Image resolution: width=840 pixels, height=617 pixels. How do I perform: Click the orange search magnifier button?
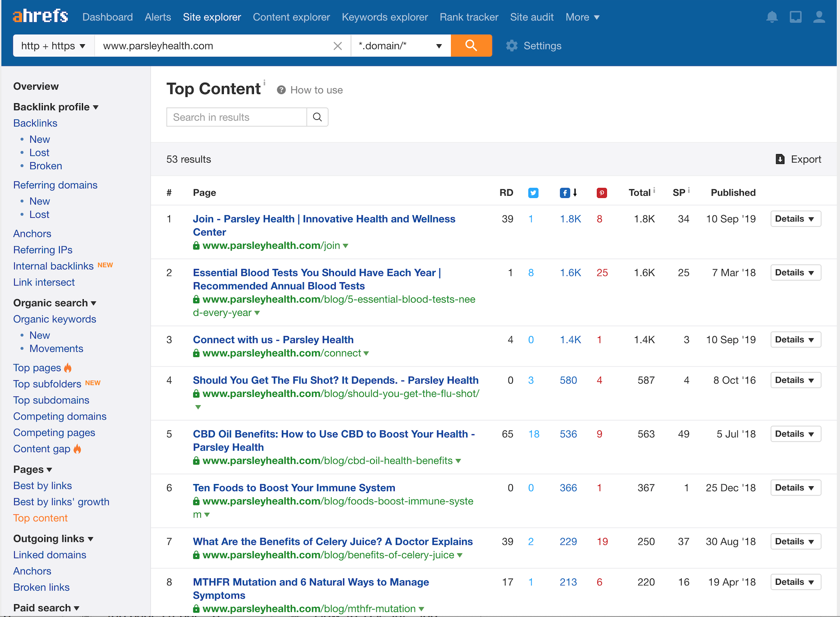(471, 46)
